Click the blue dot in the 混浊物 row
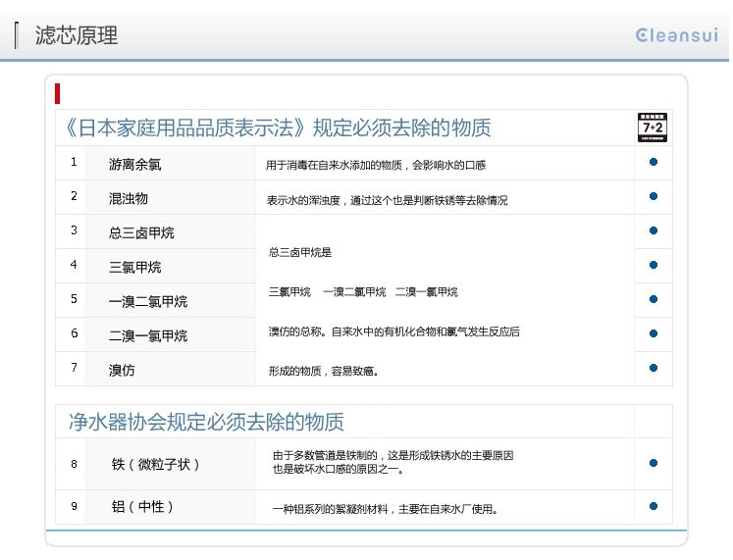This screenshot has height=560, width=733. pyautogui.click(x=654, y=196)
